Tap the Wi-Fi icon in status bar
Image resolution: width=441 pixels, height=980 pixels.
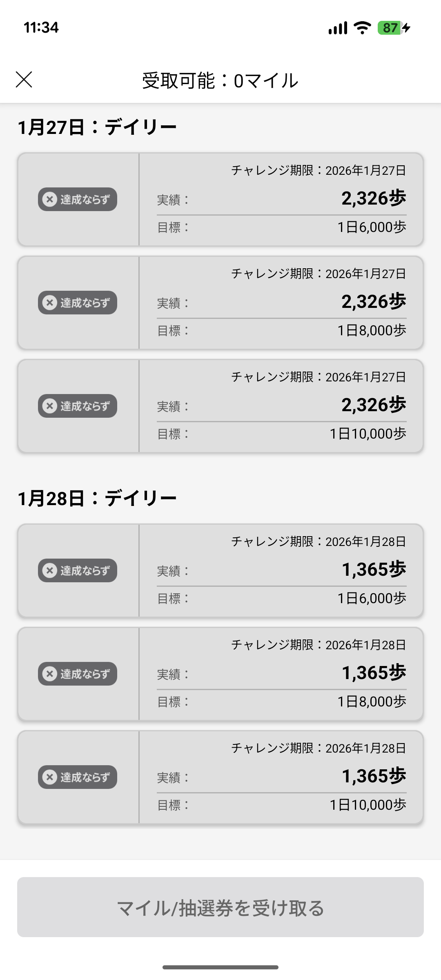click(x=362, y=28)
